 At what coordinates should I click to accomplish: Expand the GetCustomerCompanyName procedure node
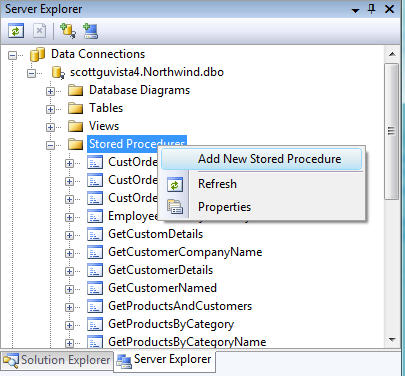pos(69,253)
